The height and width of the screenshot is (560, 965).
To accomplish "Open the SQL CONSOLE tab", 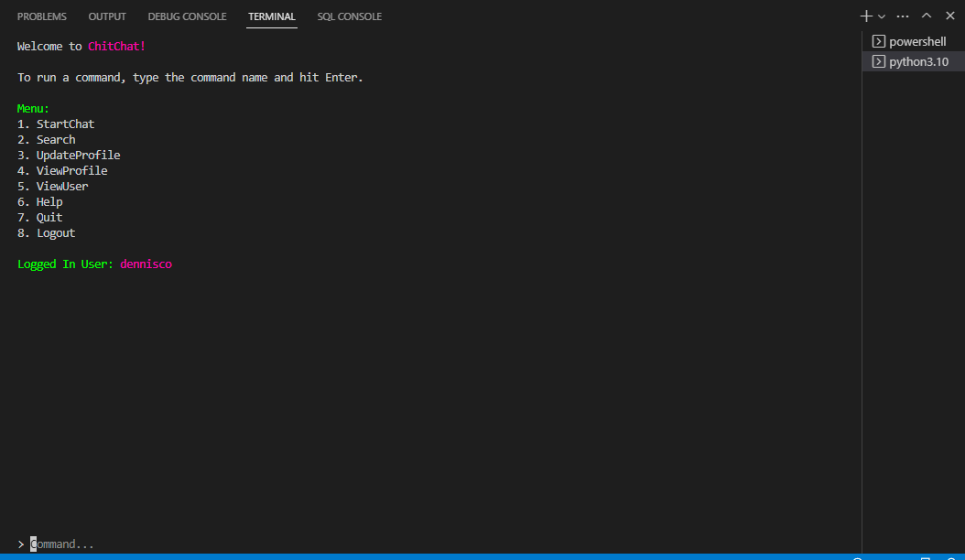I will (349, 16).
